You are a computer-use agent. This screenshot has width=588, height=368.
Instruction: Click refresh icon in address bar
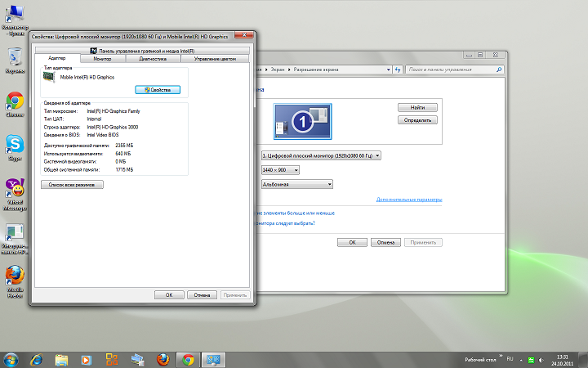tap(398, 70)
